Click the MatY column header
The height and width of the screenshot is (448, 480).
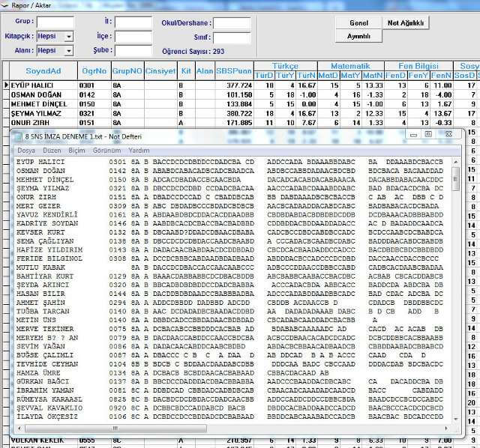pos(350,76)
